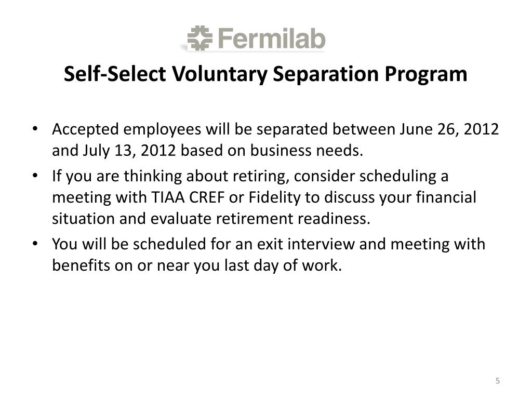Screen dimensions: 532x399
Task: Click the Fermilab logo symbol
Action: [x=200, y=38]
